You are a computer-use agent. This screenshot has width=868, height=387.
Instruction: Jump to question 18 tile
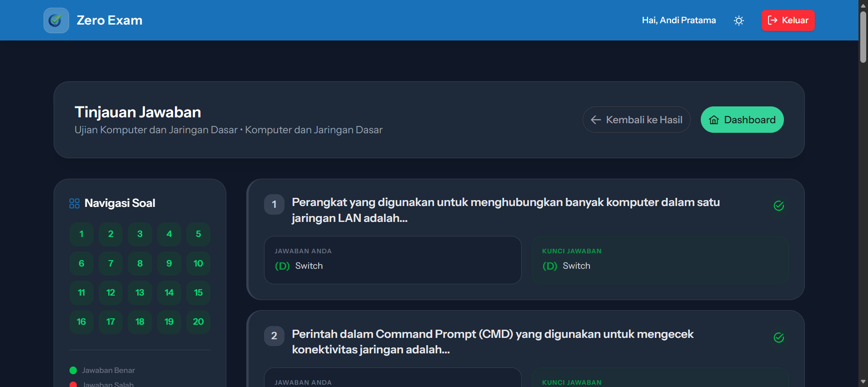[x=140, y=322]
